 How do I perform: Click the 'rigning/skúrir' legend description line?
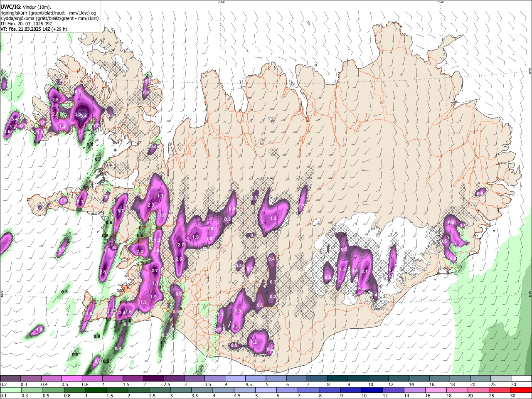click(x=49, y=12)
